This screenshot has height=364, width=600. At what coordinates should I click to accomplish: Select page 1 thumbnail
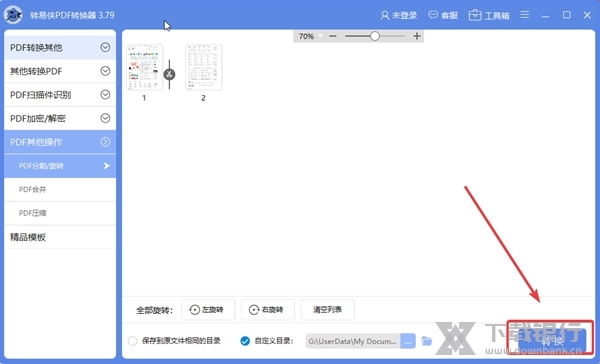(x=145, y=67)
